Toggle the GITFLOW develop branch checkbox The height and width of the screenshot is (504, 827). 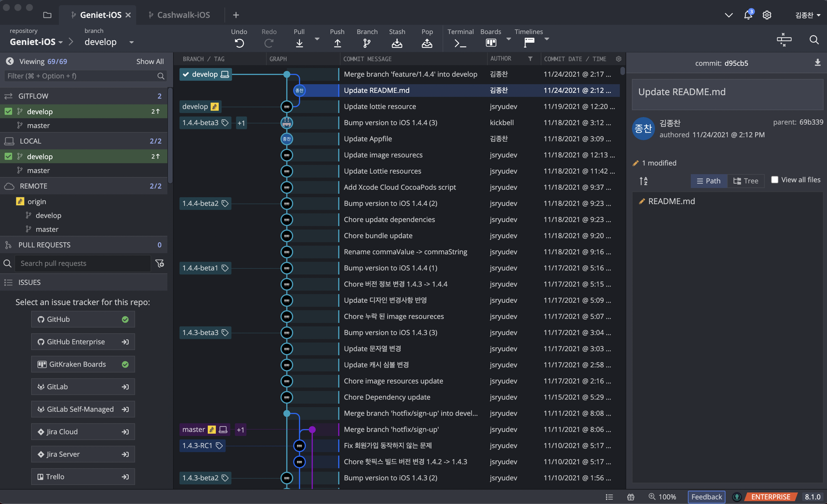point(8,112)
